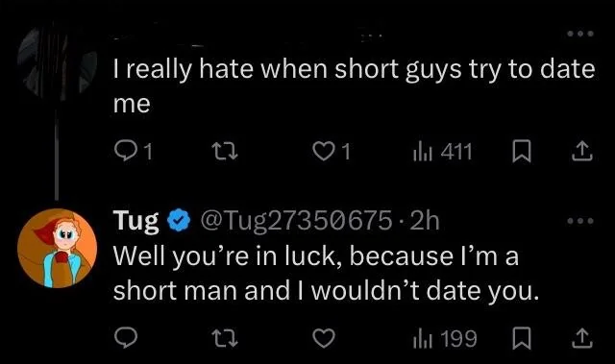Like Tug's reply tweet

point(324,338)
